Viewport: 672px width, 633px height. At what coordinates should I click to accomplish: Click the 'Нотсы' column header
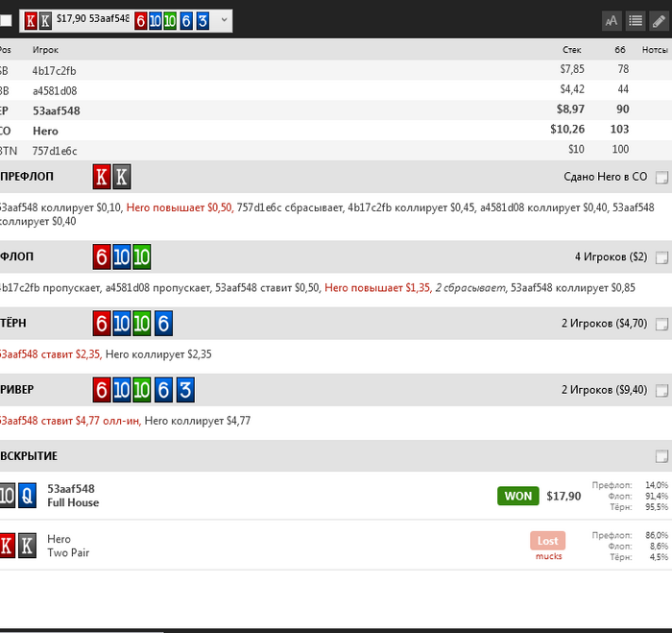click(x=655, y=50)
